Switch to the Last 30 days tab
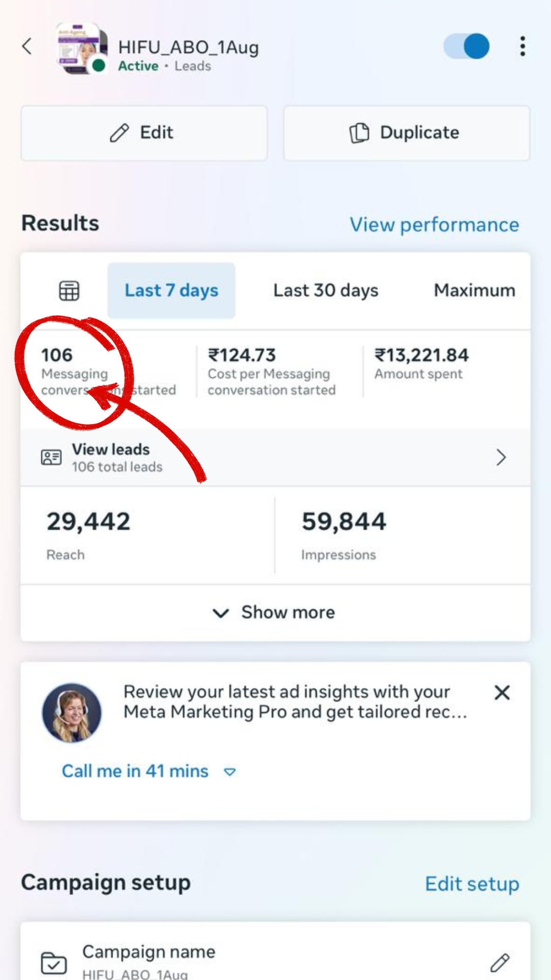The height and width of the screenshot is (980, 551). [x=325, y=290]
